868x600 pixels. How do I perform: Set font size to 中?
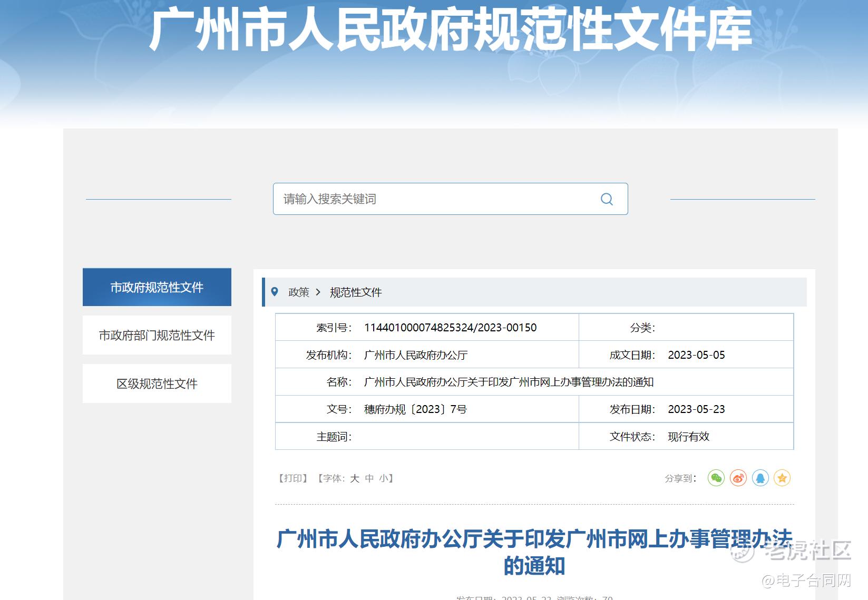tap(369, 478)
